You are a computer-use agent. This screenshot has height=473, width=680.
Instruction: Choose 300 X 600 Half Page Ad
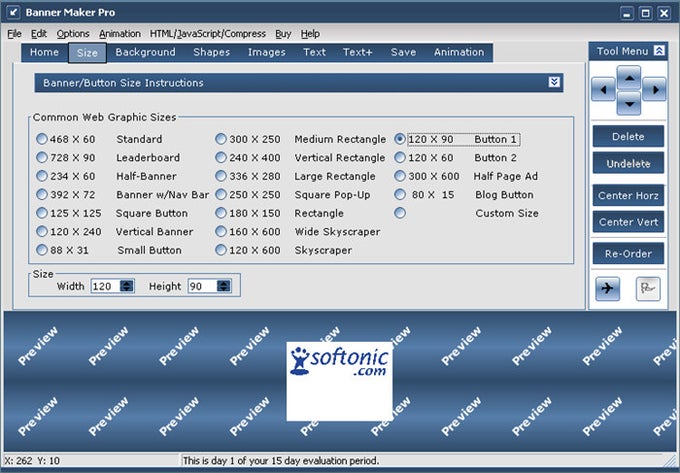pyautogui.click(x=400, y=176)
